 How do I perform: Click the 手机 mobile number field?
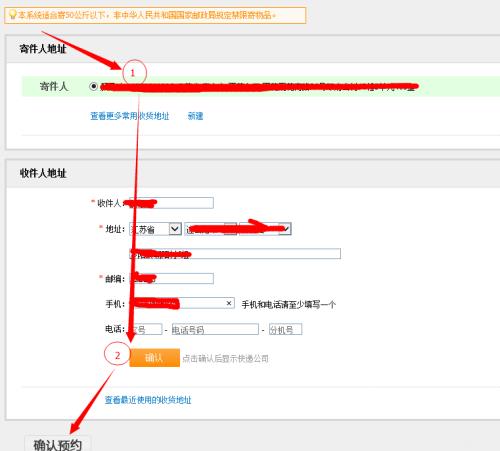182,303
